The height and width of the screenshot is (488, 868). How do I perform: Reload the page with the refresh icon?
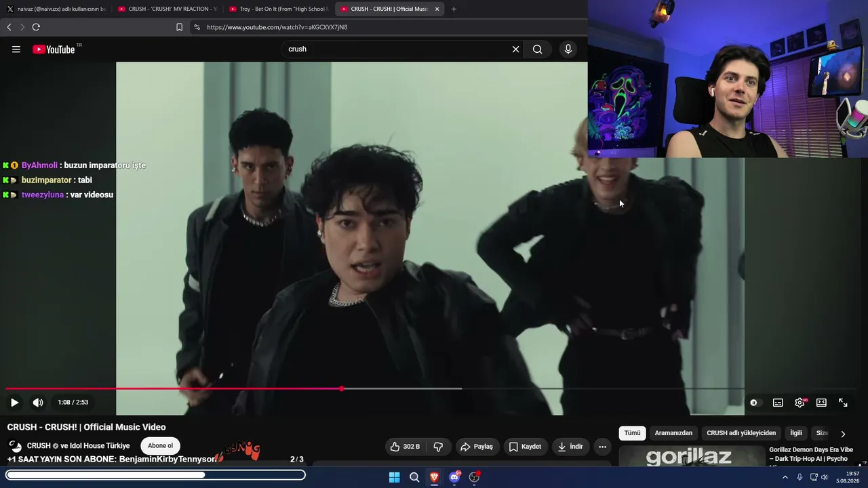point(36,27)
